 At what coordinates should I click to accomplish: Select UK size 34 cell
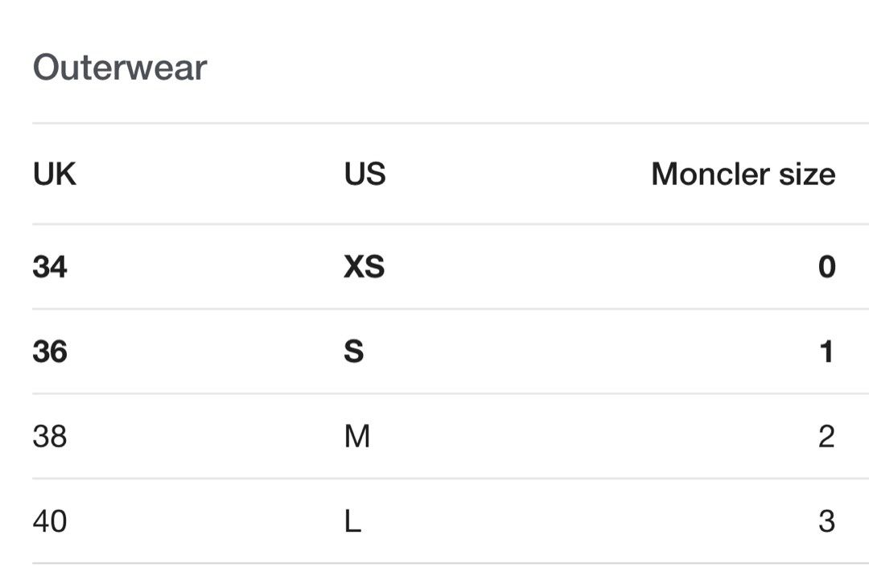point(50,266)
